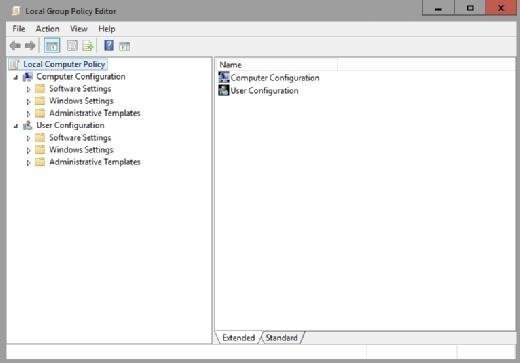Collapse the User Configuration tree node
The height and width of the screenshot is (363, 520).
click(16, 126)
